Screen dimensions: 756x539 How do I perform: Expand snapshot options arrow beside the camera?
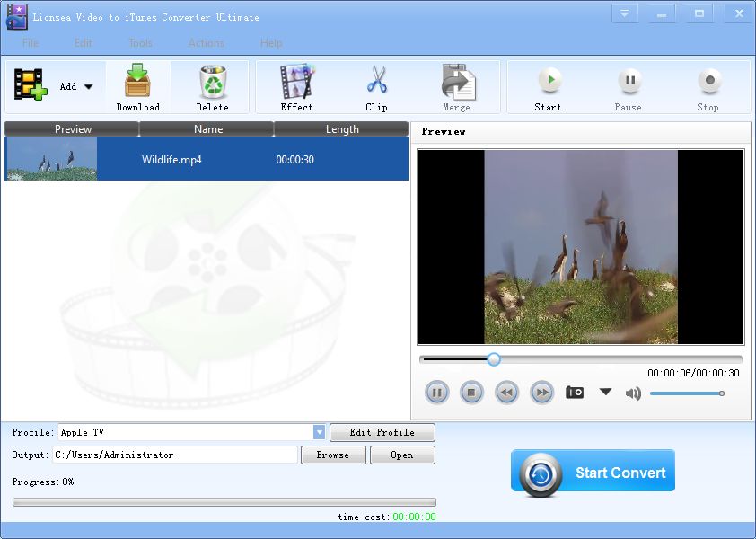click(605, 393)
